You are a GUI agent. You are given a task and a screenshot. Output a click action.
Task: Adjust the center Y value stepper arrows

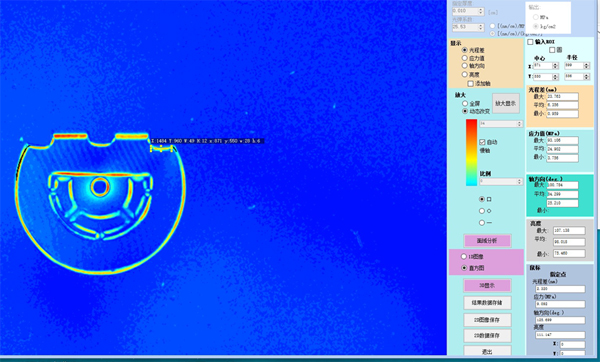555,77
